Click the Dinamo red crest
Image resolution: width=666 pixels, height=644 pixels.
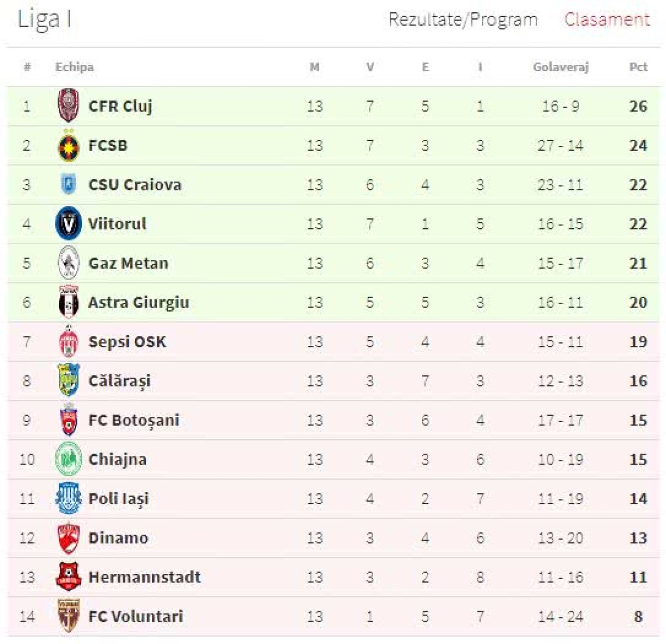[x=68, y=538]
